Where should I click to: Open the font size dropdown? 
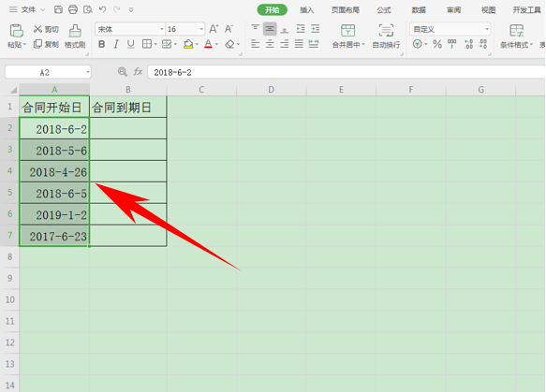point(201,29)
